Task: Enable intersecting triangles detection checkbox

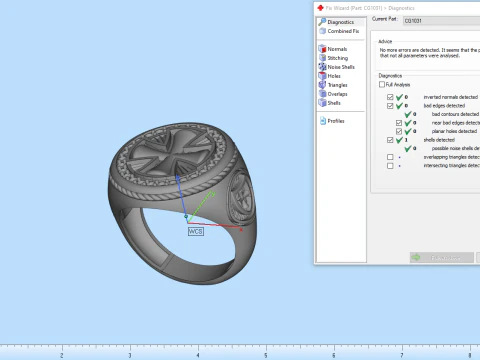Action: point(390,166)
